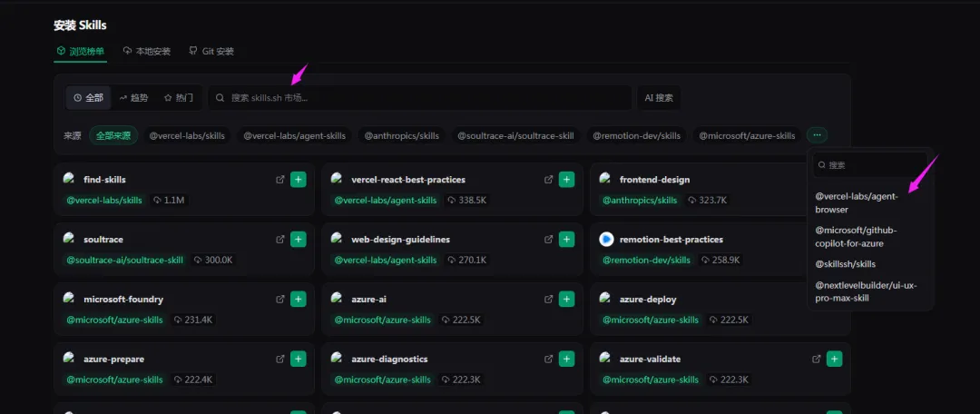Filter by @vercel-labs/skills source chip
This screenshot has width=980, height=414.
[187, 135]
